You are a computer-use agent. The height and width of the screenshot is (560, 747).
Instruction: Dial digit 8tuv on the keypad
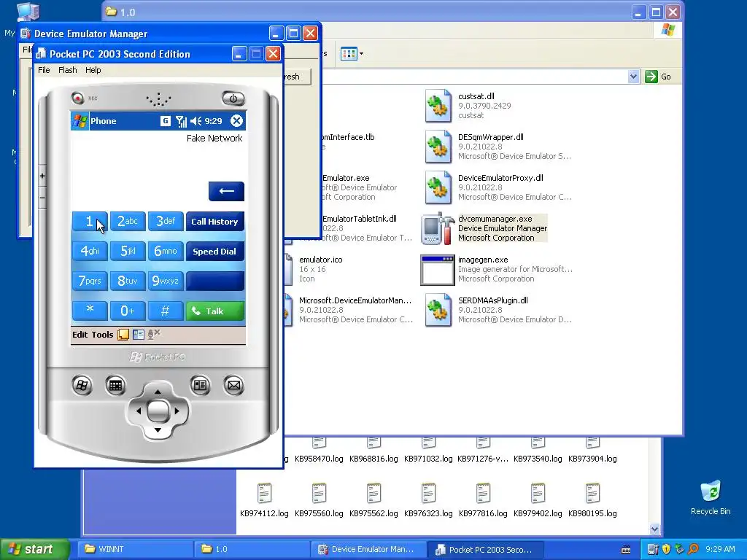pos(128,281)
